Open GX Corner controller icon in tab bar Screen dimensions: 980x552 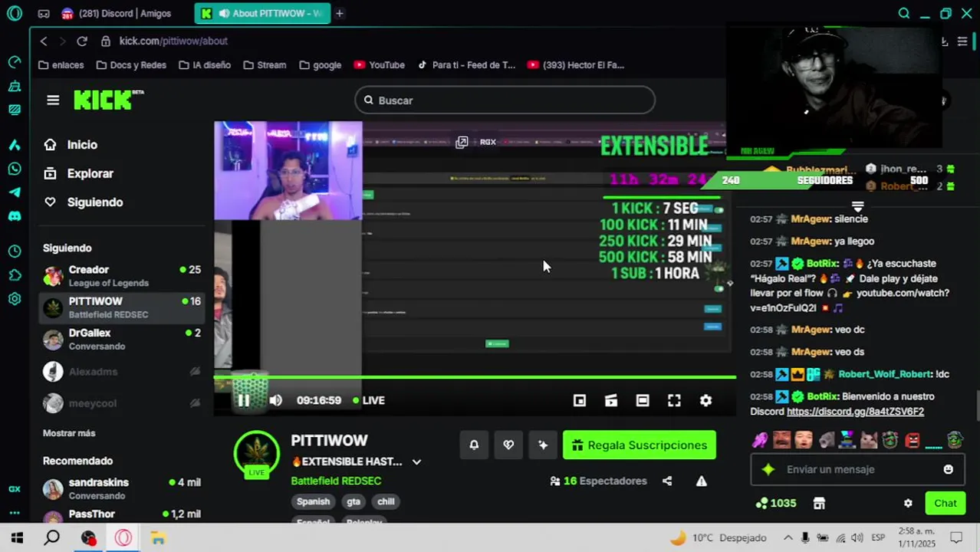point(44,13)
